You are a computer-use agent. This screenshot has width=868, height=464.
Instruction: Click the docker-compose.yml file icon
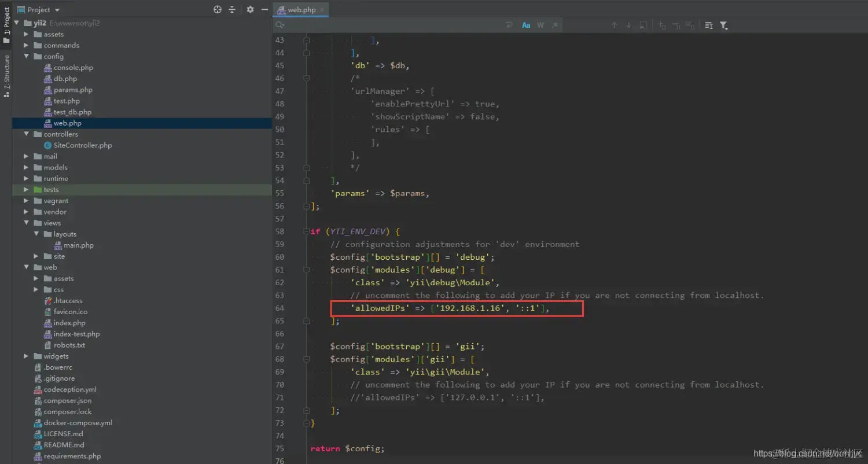click(x=38, y=423)
